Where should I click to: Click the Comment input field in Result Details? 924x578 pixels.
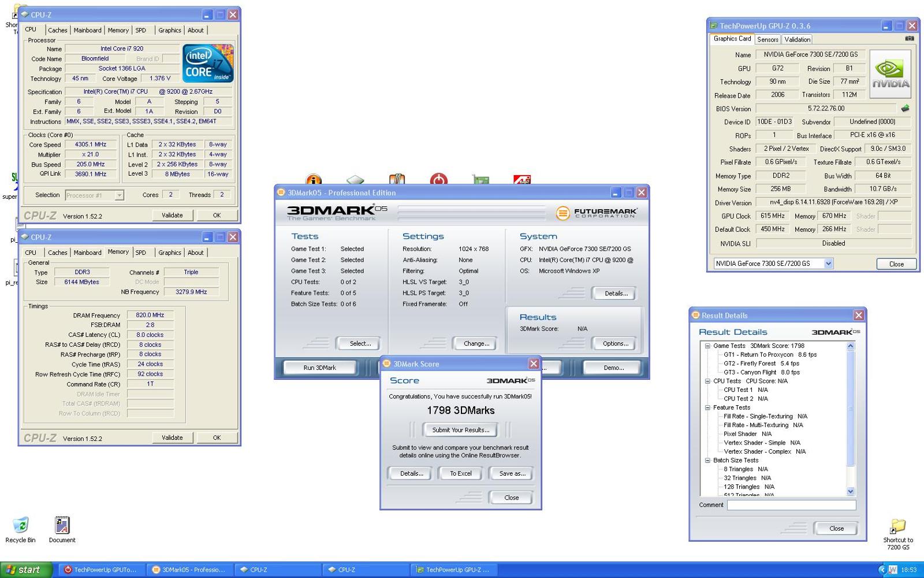pyautogui.click(x=791, y=505)
